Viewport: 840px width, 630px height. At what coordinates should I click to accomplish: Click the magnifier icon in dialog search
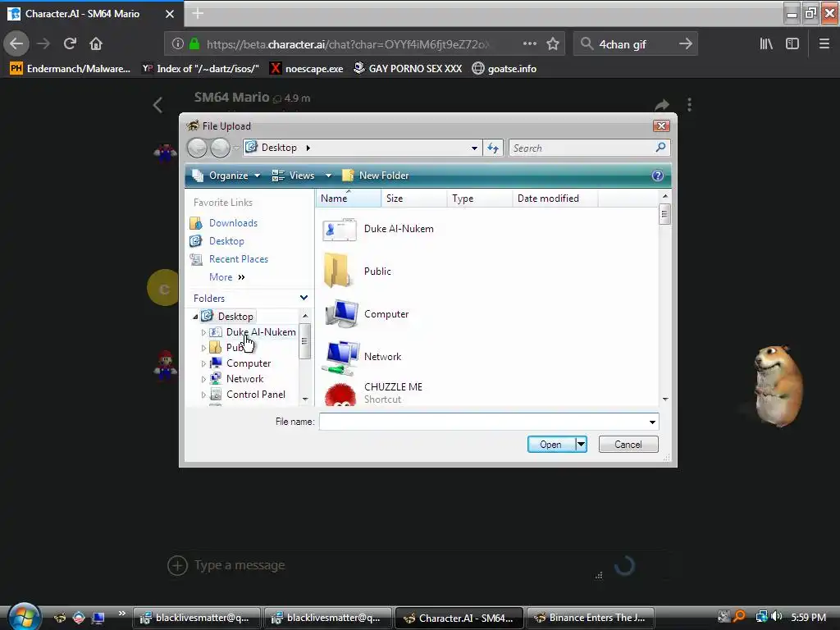(x=661, y=148)
